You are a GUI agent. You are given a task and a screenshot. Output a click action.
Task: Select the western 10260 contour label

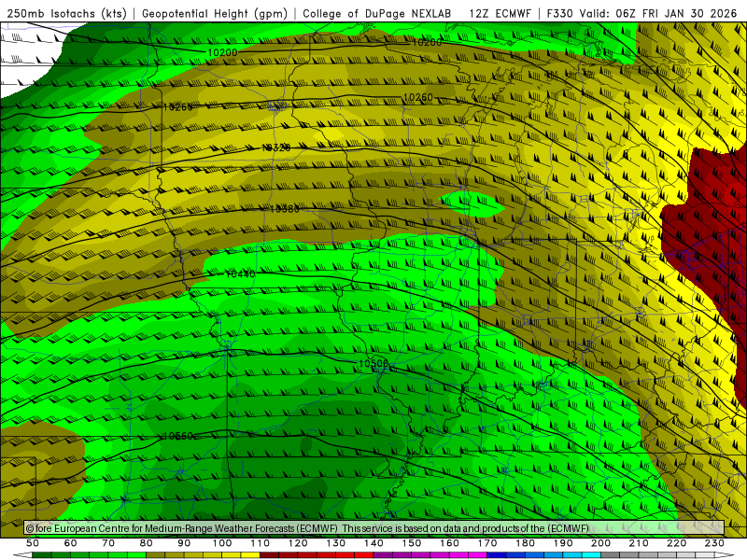pyautogui.click(x=178, y=107)
